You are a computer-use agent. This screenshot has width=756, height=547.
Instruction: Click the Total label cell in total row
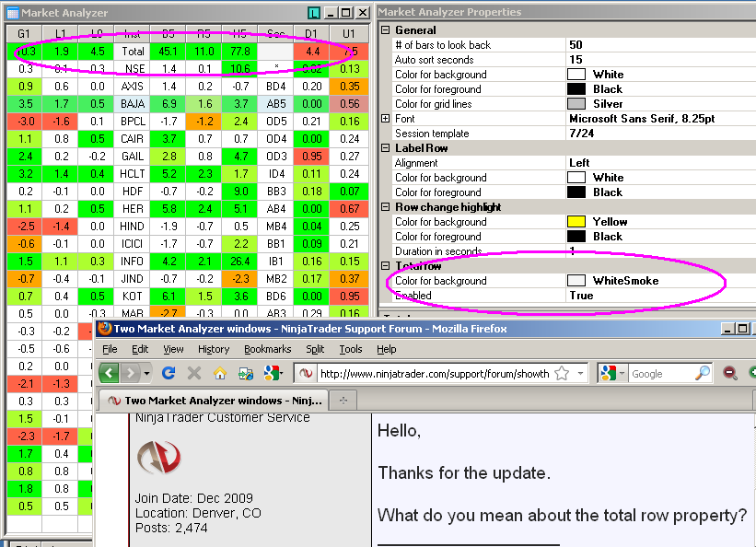pos(132,52)
